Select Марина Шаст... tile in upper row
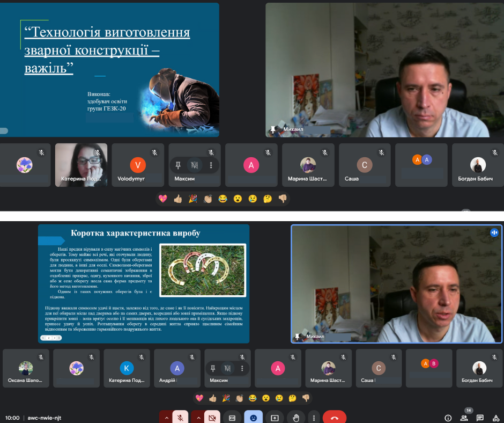 tap(308, 165)
